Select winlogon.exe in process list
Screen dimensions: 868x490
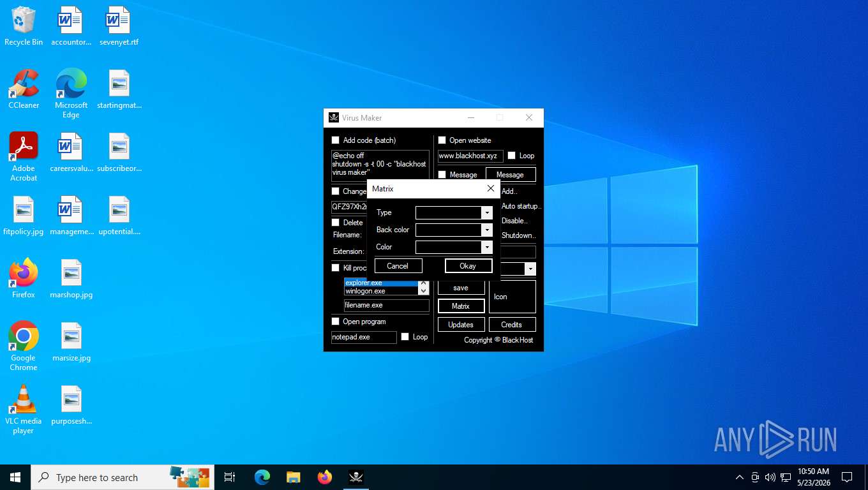(x=380, y=291)
